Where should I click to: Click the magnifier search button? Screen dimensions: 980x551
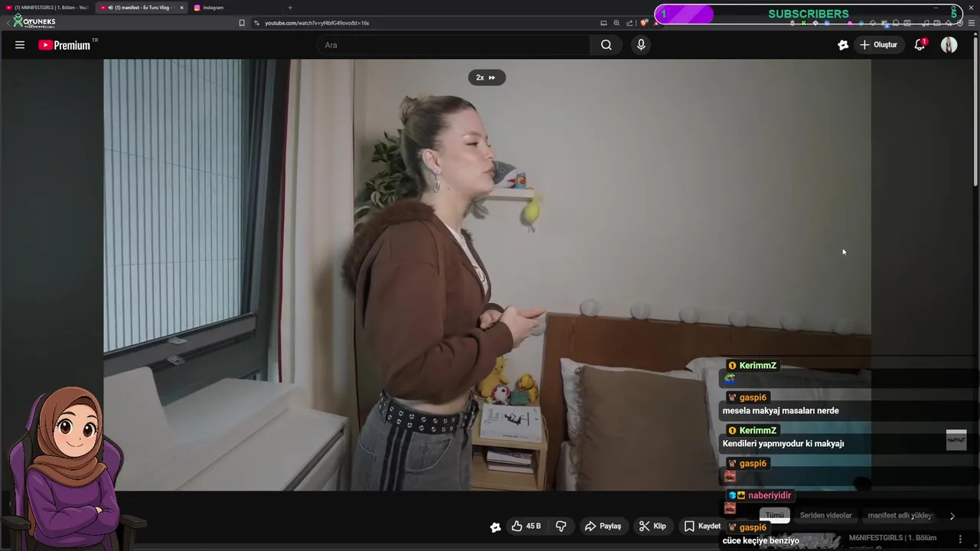pyautogui.click(x=606, y=45)
